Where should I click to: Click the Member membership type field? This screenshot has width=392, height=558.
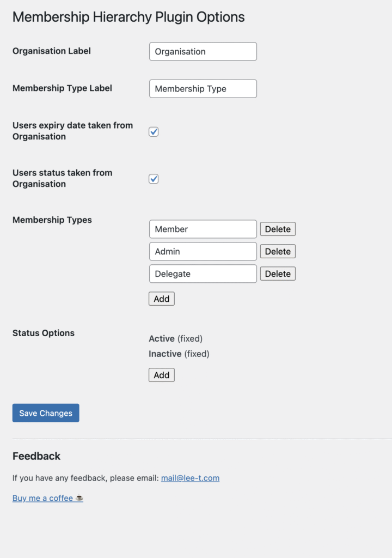tap(203, 229)
